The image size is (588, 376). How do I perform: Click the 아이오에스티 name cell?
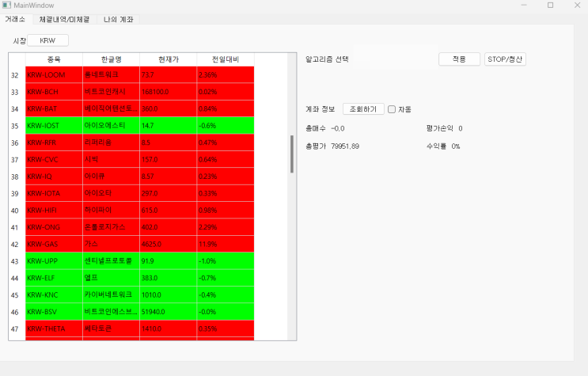(x=111, y=125)
